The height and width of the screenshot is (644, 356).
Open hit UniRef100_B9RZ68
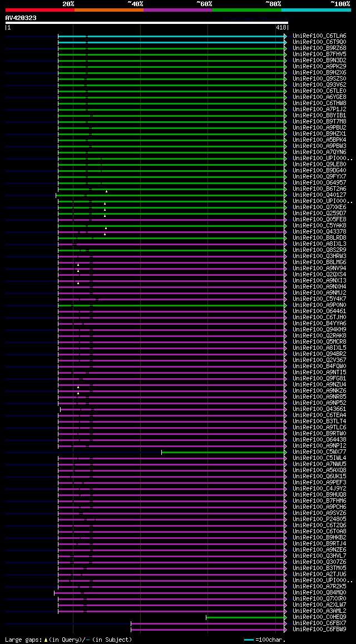319,48
